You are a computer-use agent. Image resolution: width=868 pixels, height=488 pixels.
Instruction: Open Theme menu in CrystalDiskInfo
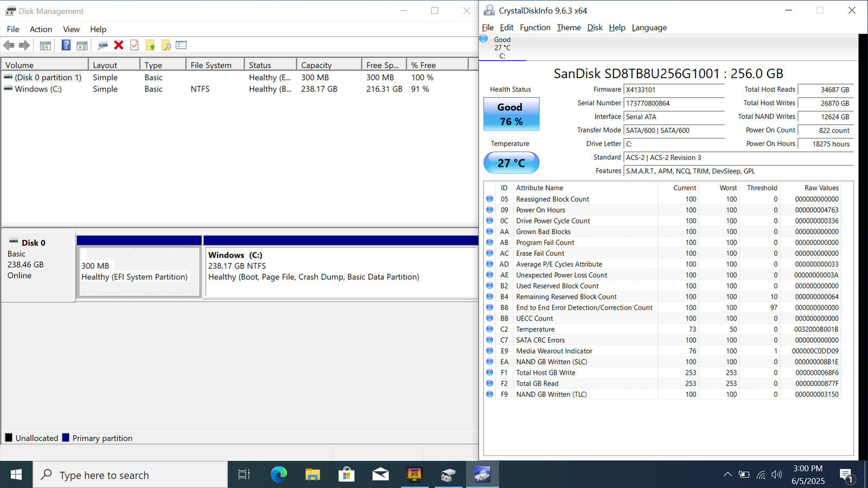569,28
